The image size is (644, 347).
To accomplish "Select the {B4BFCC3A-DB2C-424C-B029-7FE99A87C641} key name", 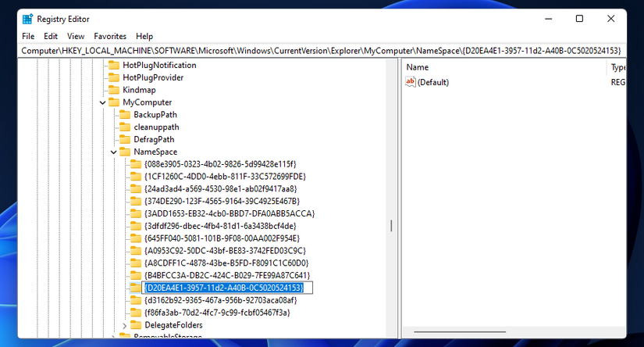I will (x=227, y=275).
